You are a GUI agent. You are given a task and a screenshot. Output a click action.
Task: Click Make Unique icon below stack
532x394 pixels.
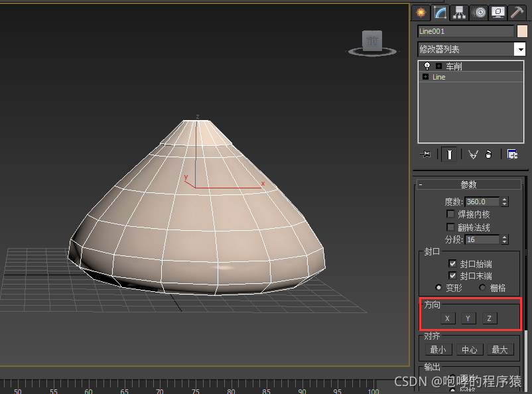(x=473, y=155)
